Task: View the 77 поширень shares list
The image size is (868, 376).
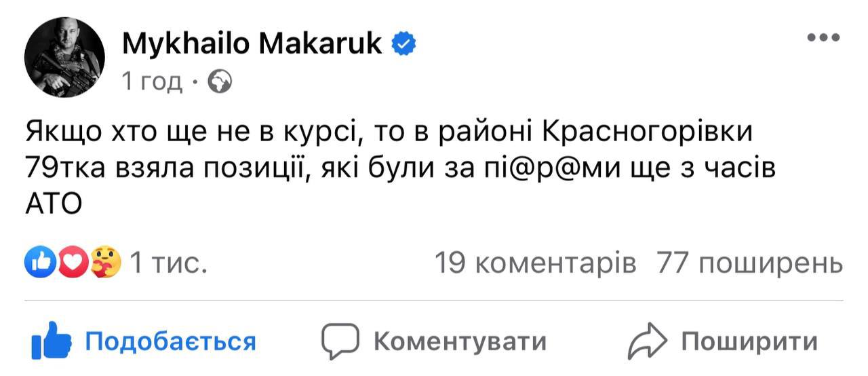Action: (x=750, y=262)
